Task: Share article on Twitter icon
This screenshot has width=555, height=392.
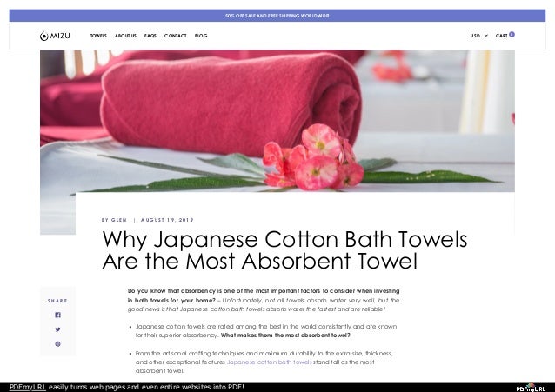Action: [57, 329]
